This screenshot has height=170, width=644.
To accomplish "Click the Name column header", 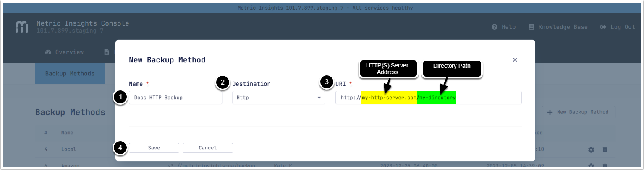I will click(x=67, y=133).
